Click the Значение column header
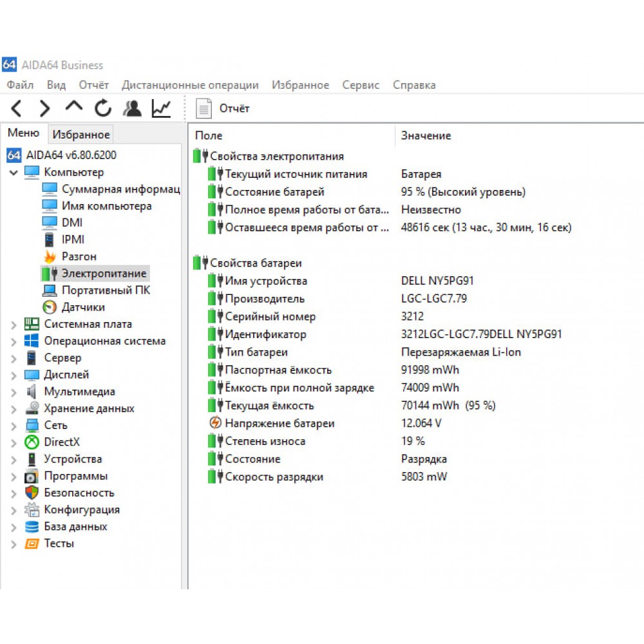Image resolution: width=644 pixels, height=644 pixels. 426,135
